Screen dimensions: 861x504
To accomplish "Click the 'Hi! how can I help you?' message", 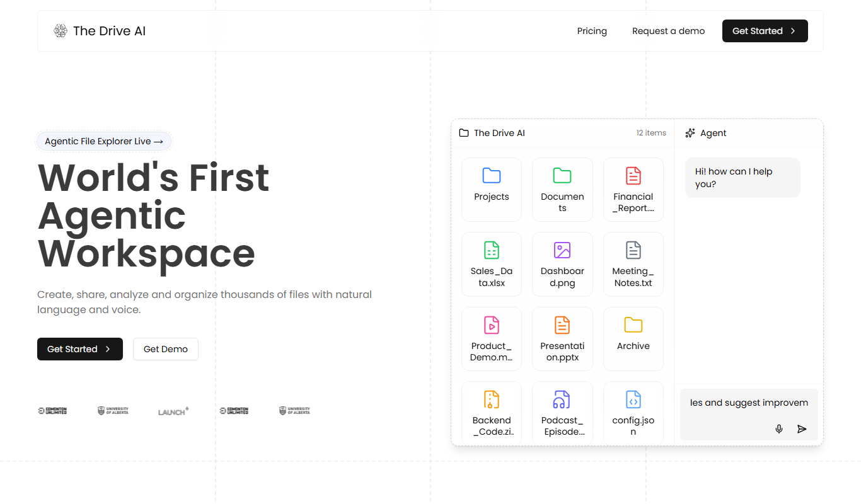I will click(743, 178).
